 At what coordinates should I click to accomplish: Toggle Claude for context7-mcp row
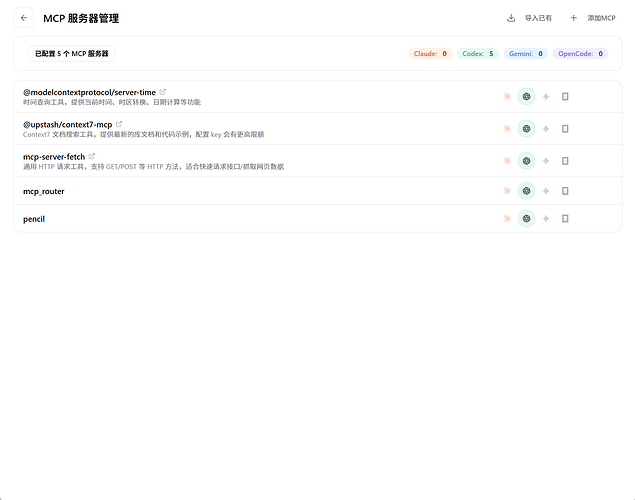pyautogui.click(x=507, y=129)
